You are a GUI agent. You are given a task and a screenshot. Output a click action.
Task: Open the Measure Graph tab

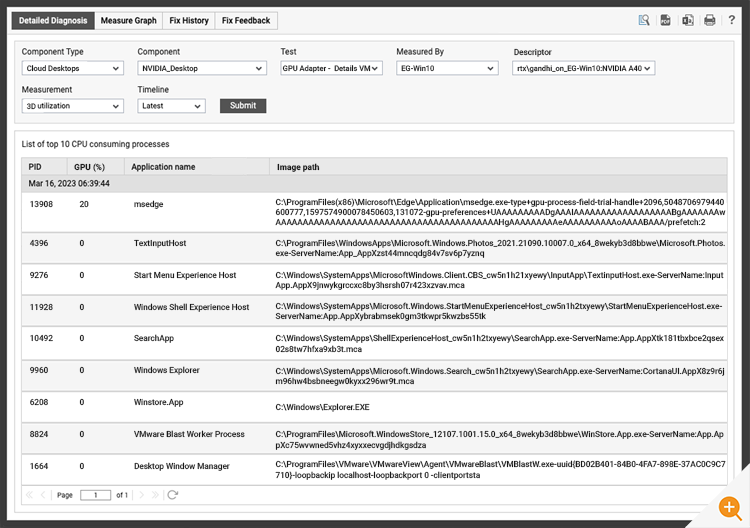[x=129, y=21]
